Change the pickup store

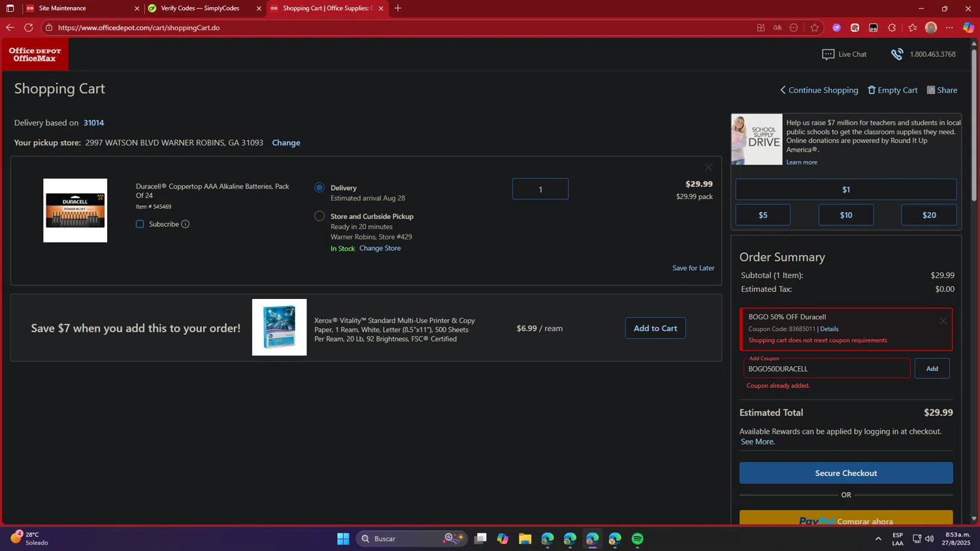(286, 142)
